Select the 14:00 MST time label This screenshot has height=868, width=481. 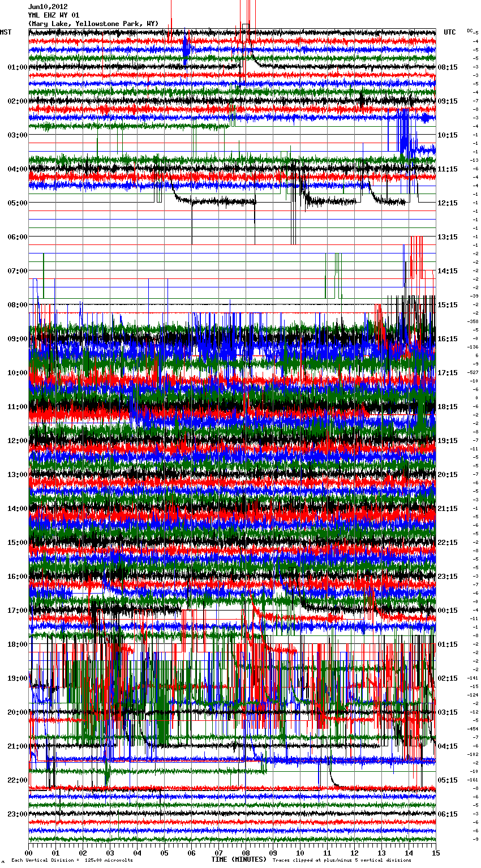click(18, 509)
